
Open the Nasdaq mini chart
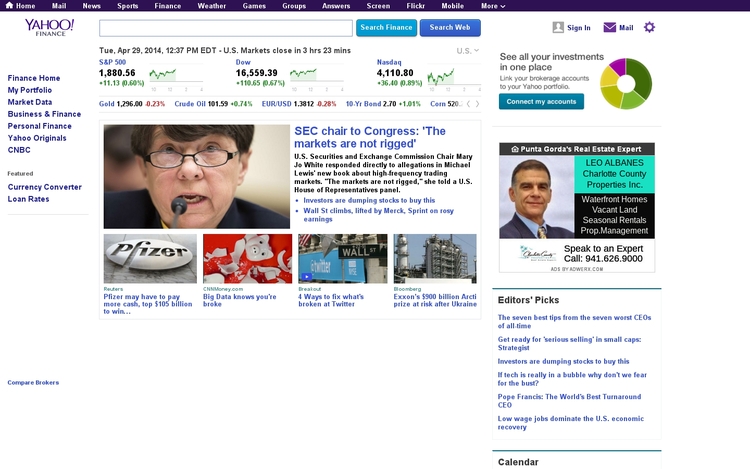[454, 78]
